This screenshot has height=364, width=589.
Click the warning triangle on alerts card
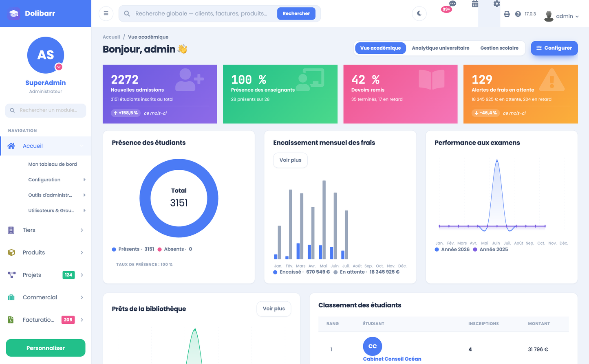[x=552, y=80]
